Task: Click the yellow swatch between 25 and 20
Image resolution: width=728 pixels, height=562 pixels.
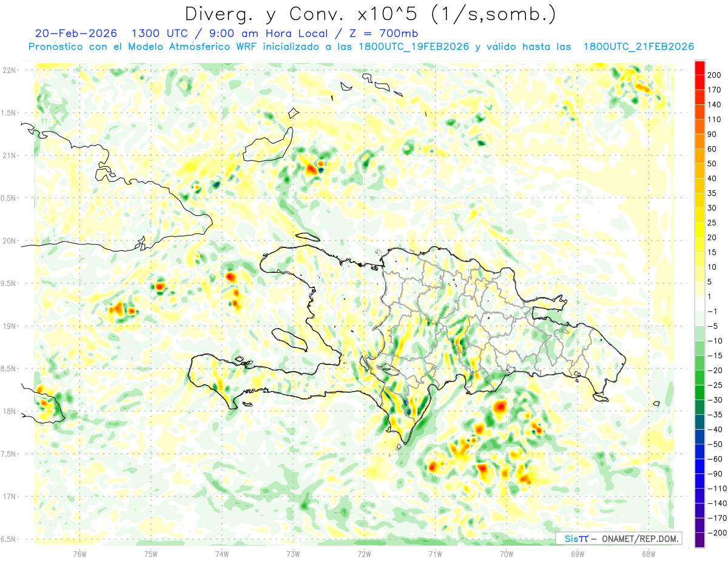Action: (699, 230)
